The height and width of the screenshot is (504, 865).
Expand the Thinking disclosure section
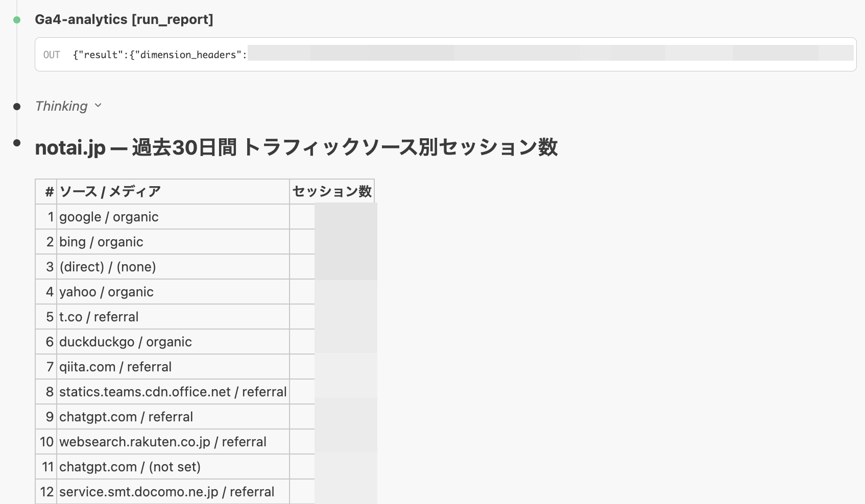coord(61,106)
